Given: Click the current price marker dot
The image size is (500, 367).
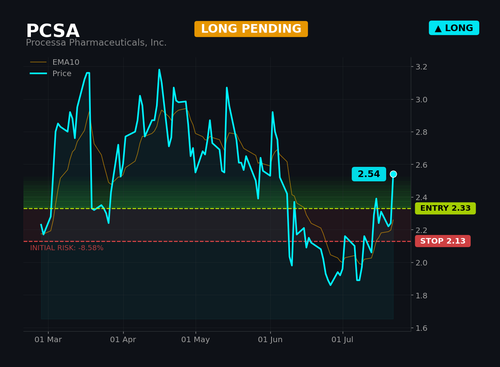Looking at the screenshot, I should pos(393,174).
